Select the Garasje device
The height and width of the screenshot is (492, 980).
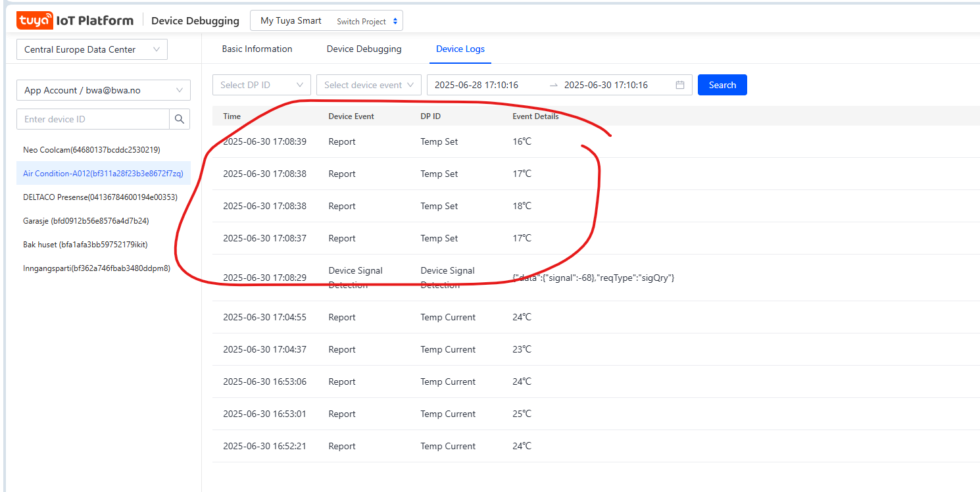pyautogui.click(x=86, y=221)
